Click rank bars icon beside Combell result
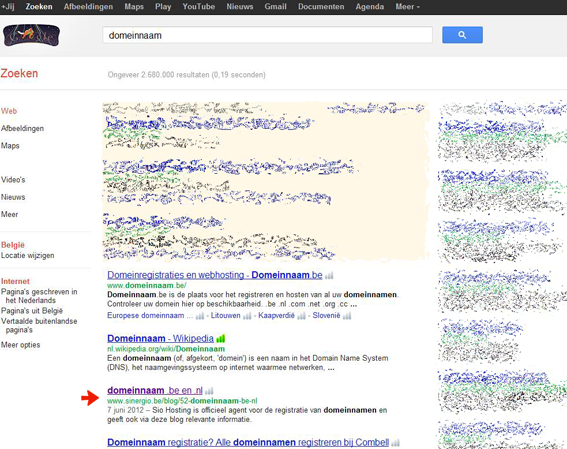The width and height of the screenshot is (567, 449). (x=396, y=443)
